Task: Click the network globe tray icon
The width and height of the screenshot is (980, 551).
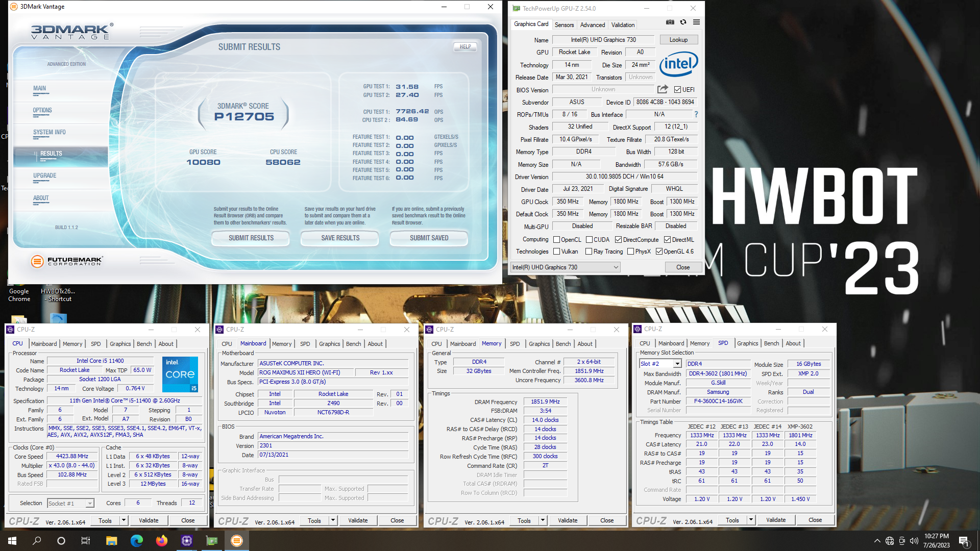Action: click(x=890, y=541)
